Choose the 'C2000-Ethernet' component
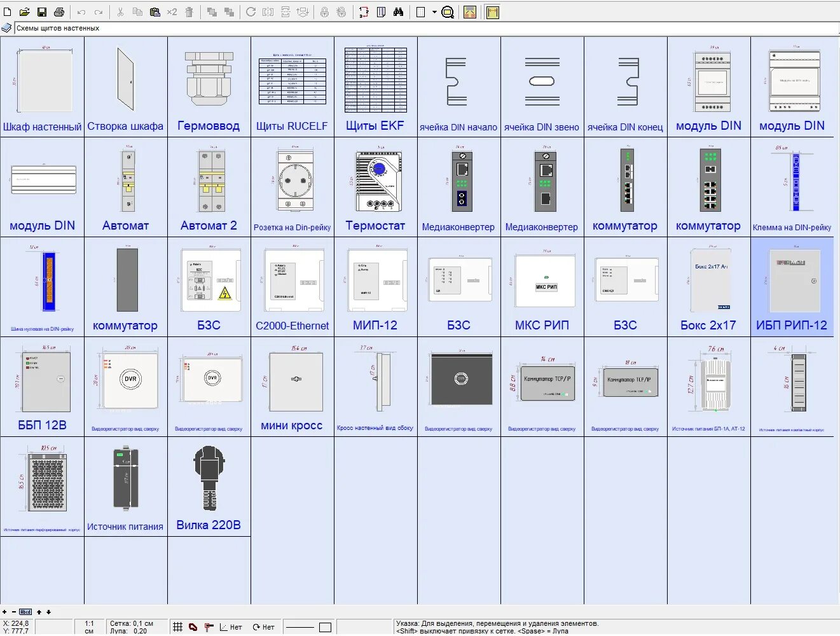This screenshot has width=840, height=636. (292, 287)
